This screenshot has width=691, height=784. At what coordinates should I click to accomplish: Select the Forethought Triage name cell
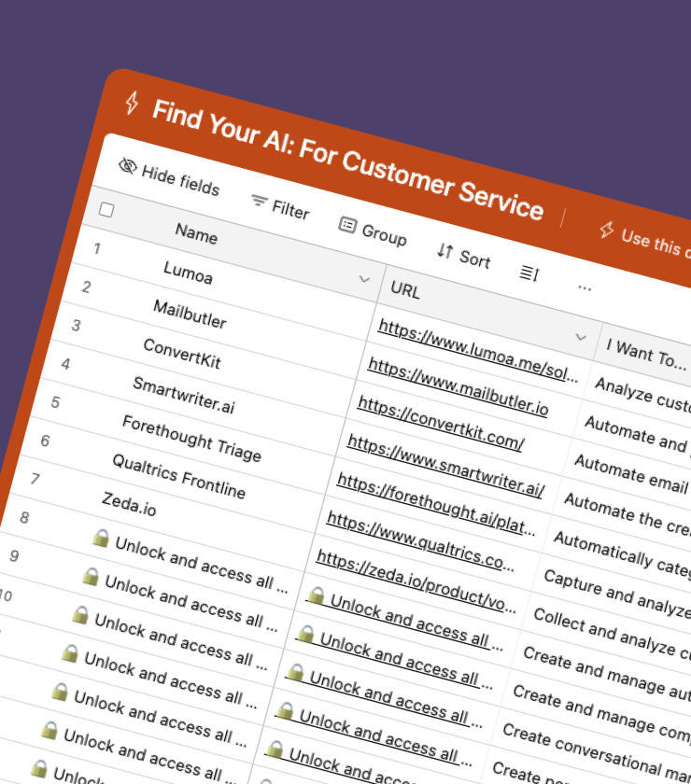[x=191, y=439]
